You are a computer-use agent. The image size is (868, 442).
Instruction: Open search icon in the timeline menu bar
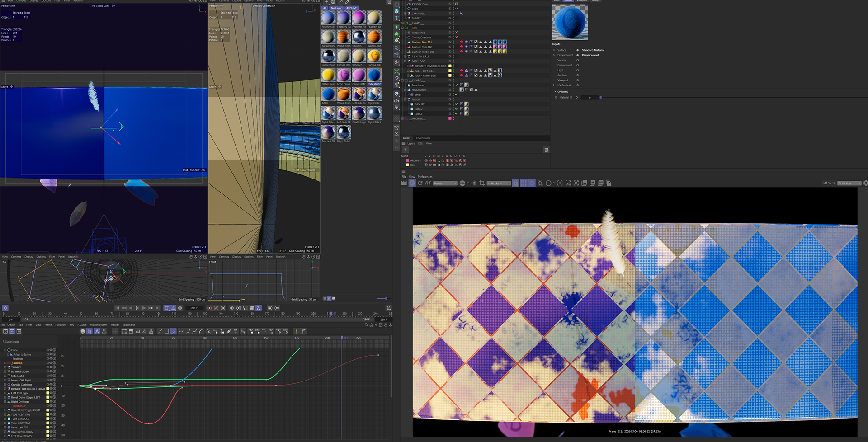click(366, 325)
